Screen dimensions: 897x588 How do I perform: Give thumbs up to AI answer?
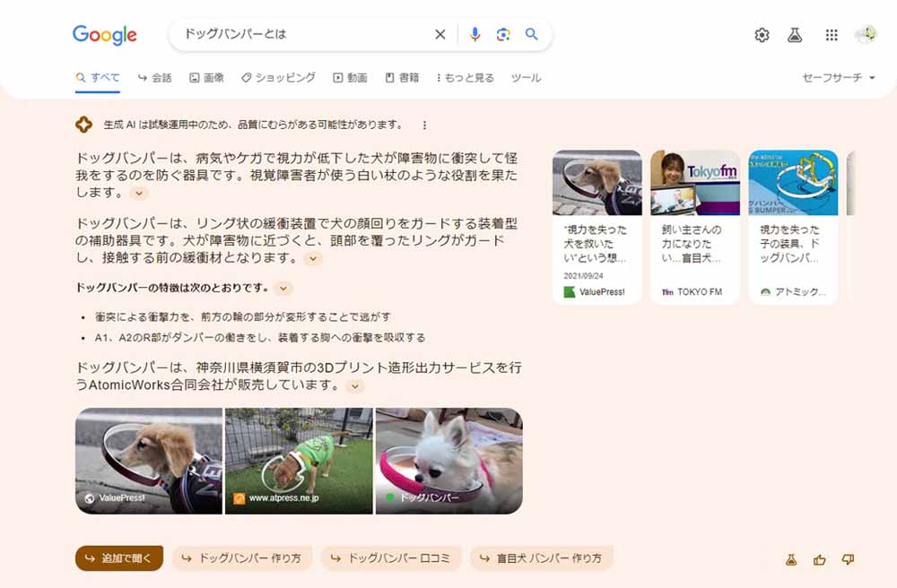click(820, 560)
